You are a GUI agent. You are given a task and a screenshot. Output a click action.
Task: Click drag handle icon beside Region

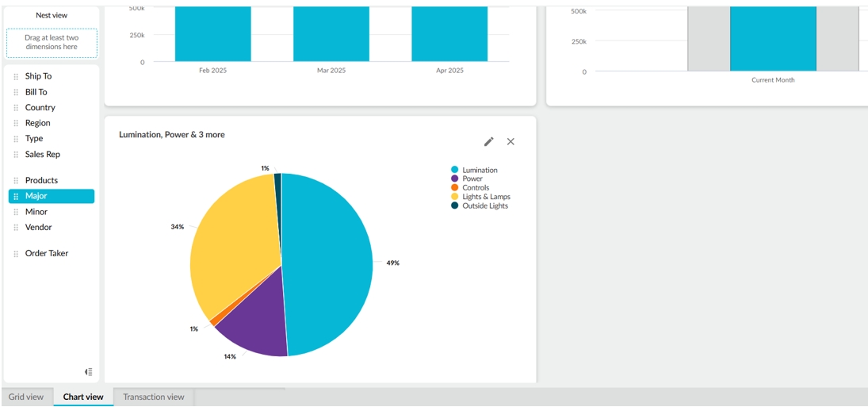16,124
